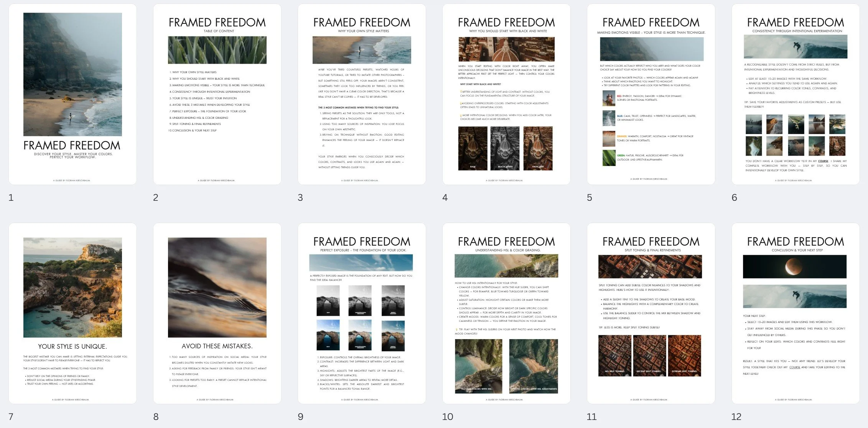
Task: Select page 4 black and white page
Action: (506, 94)
